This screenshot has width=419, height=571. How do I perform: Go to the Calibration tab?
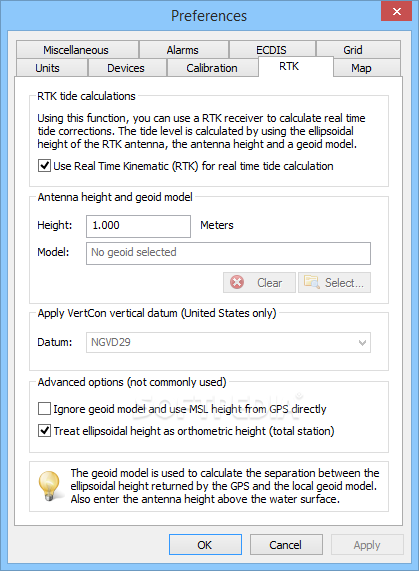click(212, 68)
